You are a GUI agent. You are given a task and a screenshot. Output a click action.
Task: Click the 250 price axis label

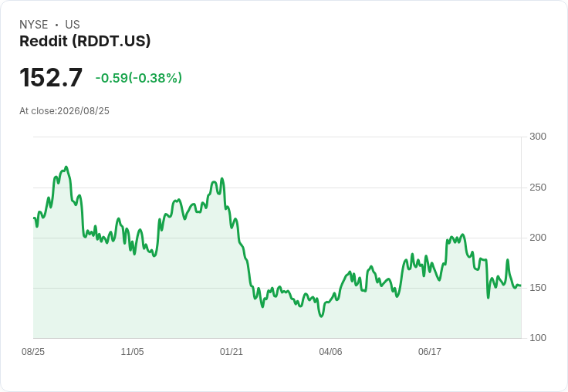pyautogui.click(x=538, y=188)
